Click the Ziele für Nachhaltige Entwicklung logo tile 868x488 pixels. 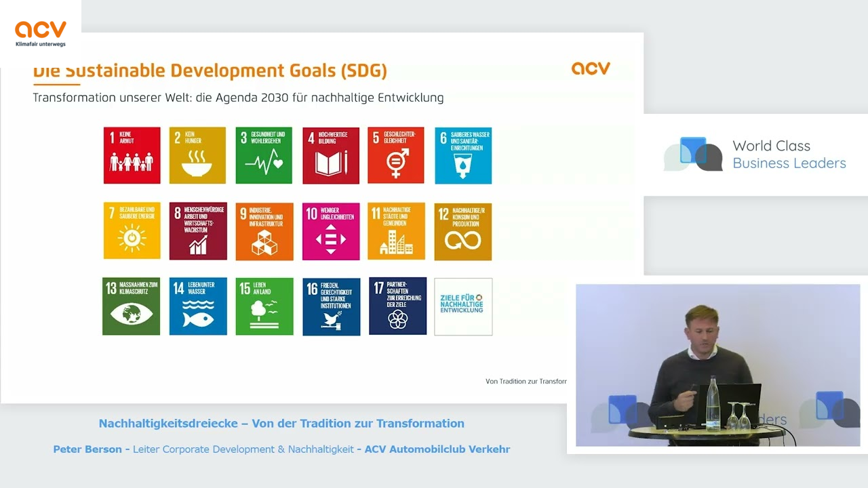coord(463,306)
